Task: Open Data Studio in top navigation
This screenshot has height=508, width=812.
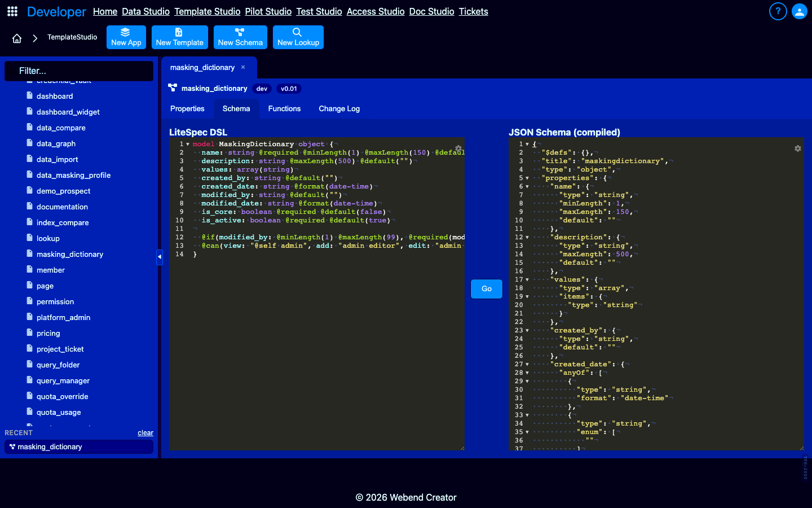Action: click(145, 11)
